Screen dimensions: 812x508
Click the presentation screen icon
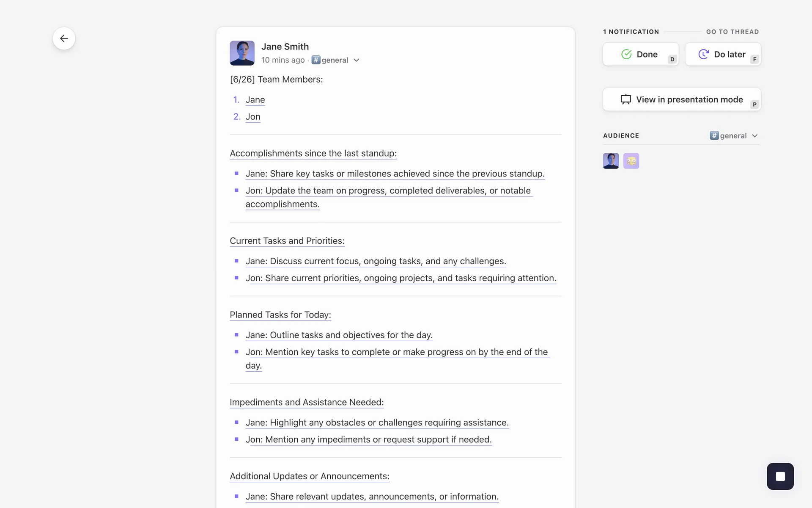point(625,99)
